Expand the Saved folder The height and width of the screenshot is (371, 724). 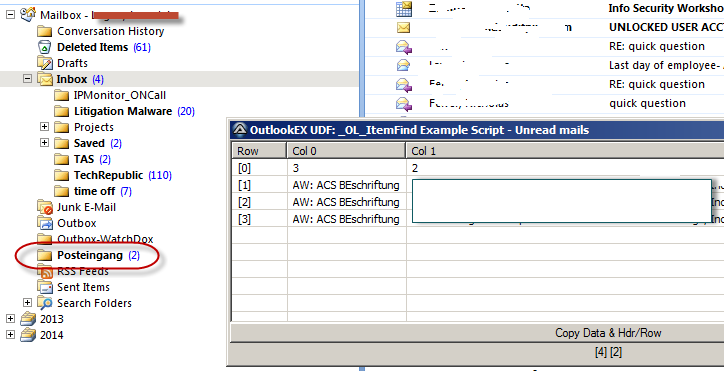click(x=44, y=143)
